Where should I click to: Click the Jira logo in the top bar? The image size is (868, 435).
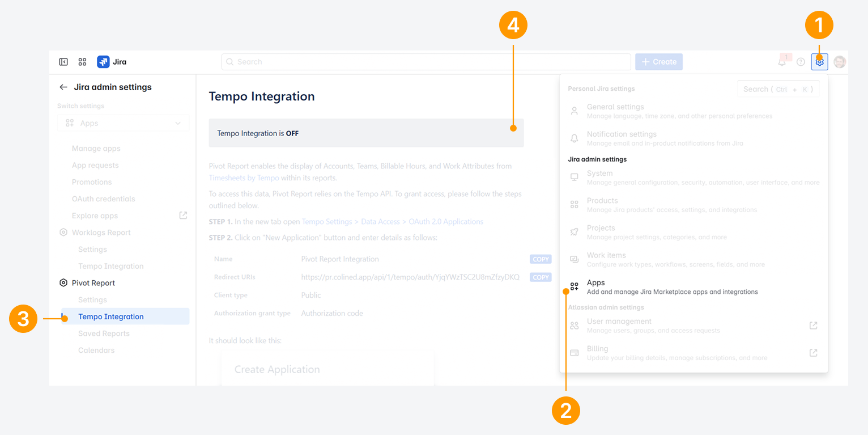(x=112, y=62)
